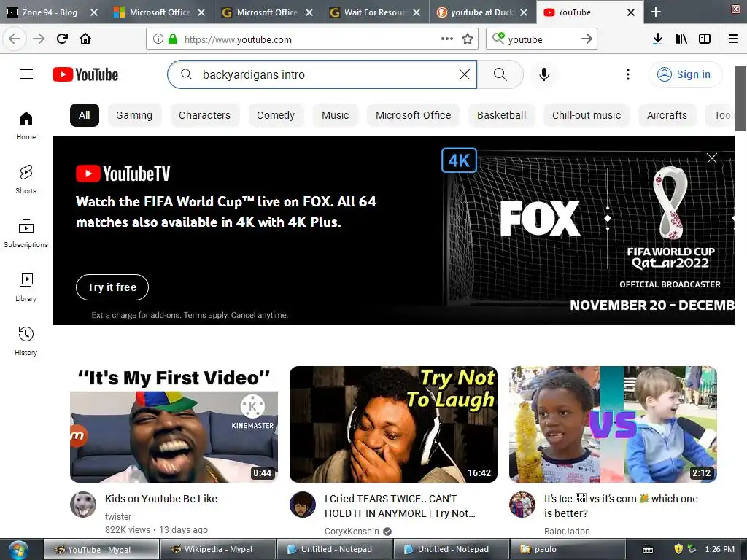Toggle the browser sidebar icon
Screen dimensions: 747x560
(x=705, y=39)
